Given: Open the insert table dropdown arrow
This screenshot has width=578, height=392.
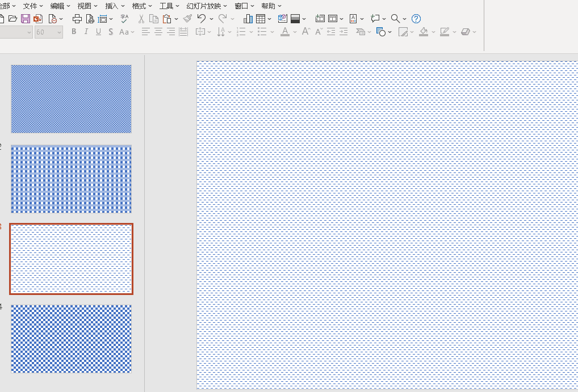Looking at the screenshot, I should (x=269, y=19).
